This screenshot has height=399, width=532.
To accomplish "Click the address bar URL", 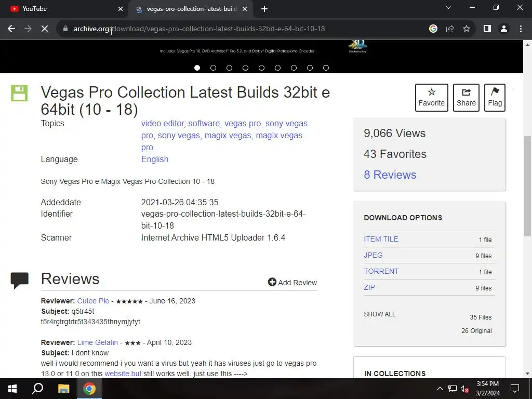I will pos(199,29).
